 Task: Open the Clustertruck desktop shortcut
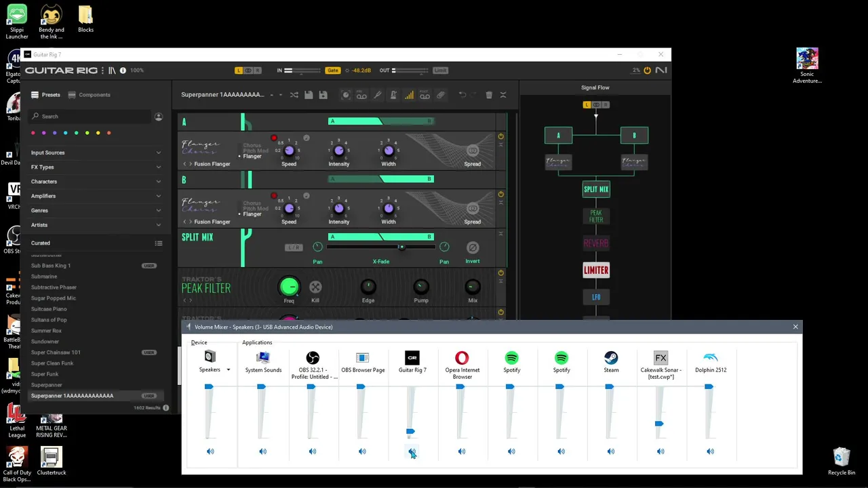pos(52,460)
